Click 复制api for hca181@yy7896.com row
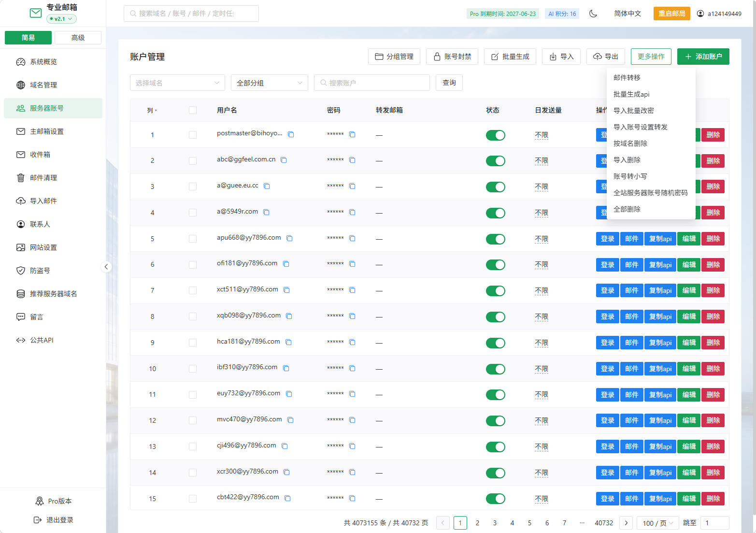The height and width of the screenshot is (533, 756). [660, 343]
